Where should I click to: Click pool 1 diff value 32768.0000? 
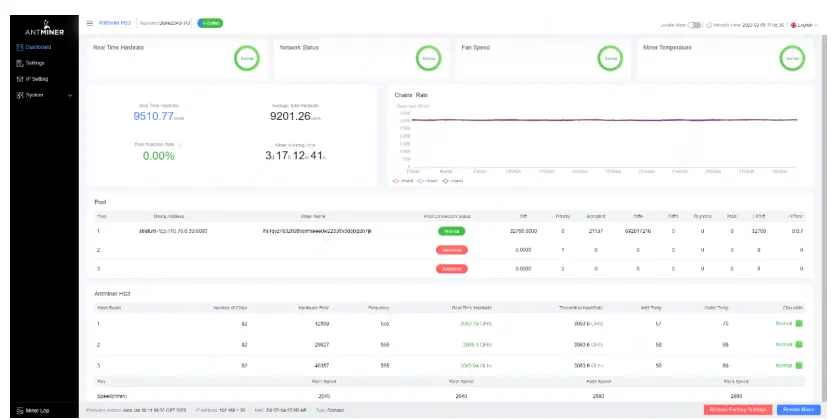point(523,231)
